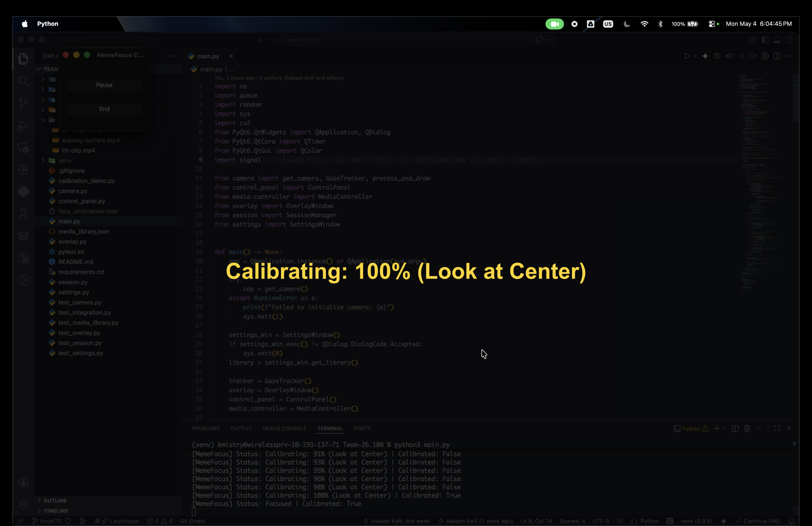Toggle Bluetooth from the menu bar icon
The height and width of the screenshot is (526, 812).
661,24
